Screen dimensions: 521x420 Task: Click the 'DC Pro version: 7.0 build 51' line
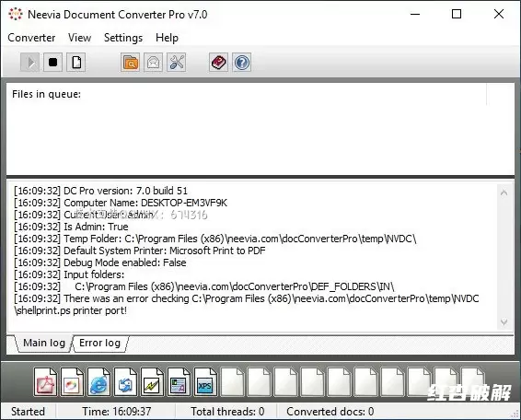tap(100, 191)
